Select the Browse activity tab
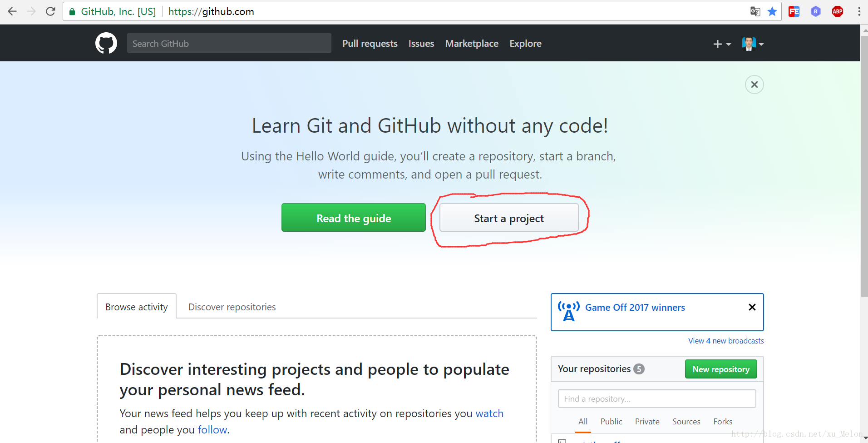868x443 pixels. (137, 307)
